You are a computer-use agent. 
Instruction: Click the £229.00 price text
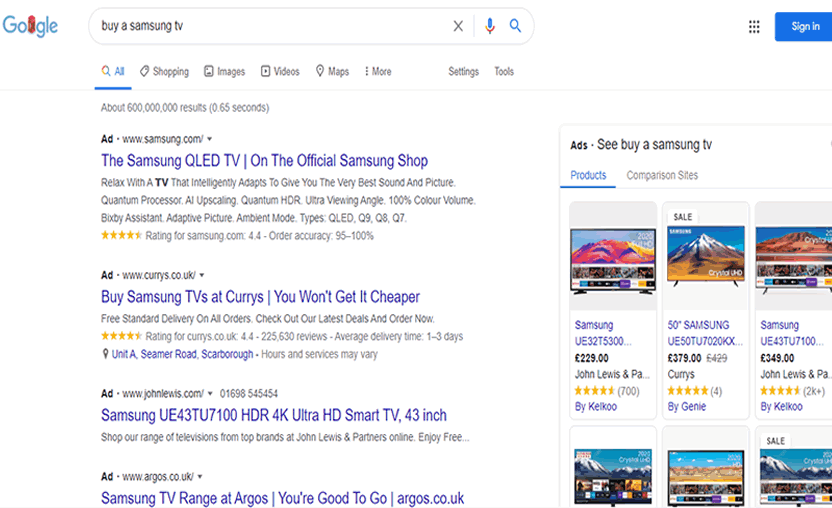(592, 358)
